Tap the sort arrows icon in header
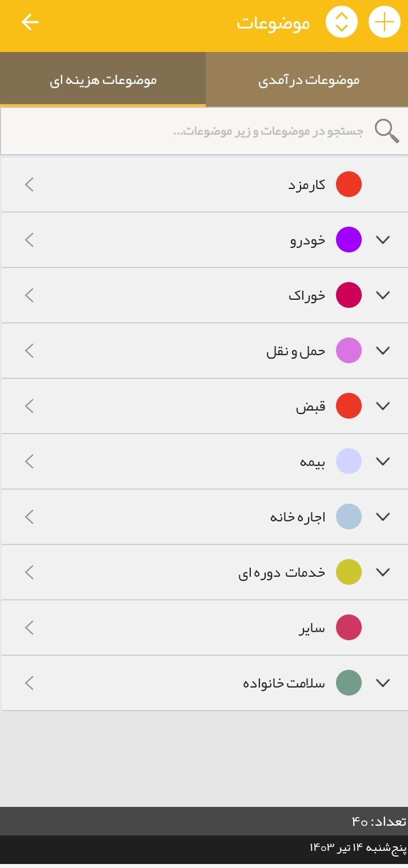The height and width of the screenshot is (868, 408). coord(341,23)
